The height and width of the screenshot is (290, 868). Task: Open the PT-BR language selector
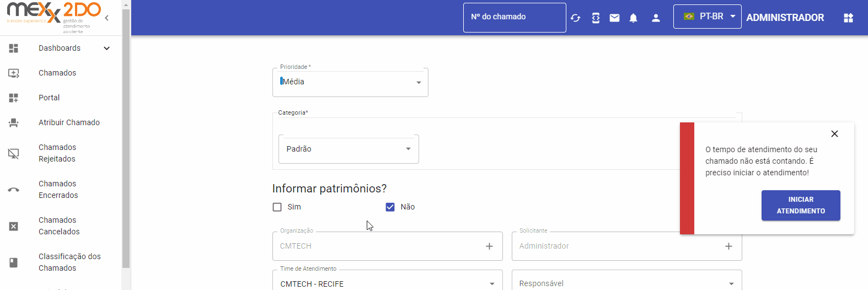(707, 17)
